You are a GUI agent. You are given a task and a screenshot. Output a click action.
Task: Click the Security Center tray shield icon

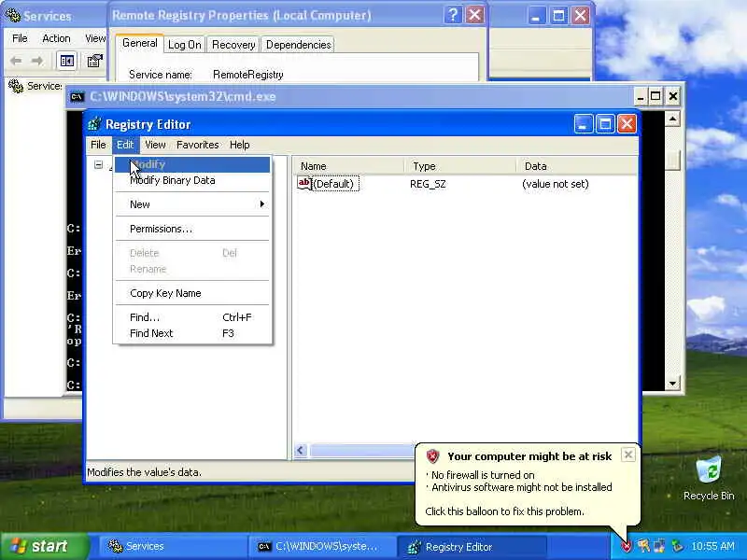click(627, 546)
